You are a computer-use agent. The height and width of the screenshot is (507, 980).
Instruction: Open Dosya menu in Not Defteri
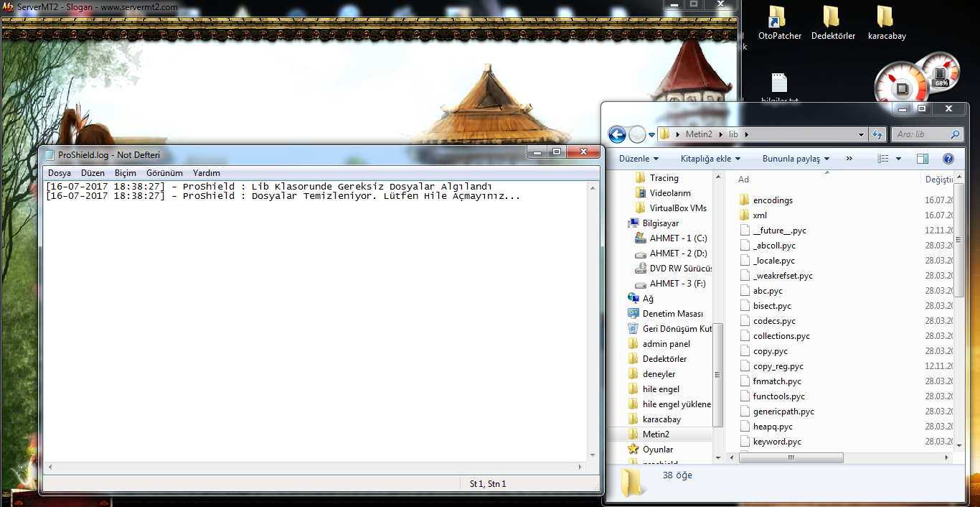(60, 173)
